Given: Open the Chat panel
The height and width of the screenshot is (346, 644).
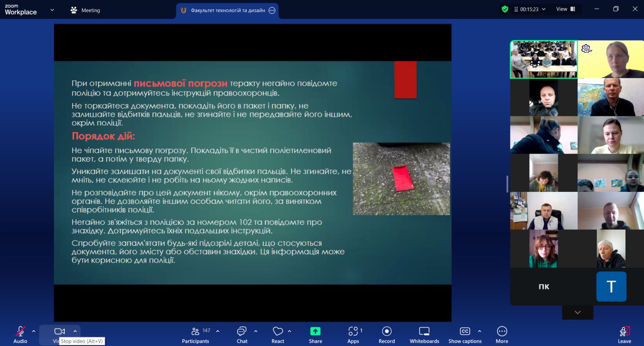Looking at the screenshot, I should pyautogui.click(x=242, y=334).
